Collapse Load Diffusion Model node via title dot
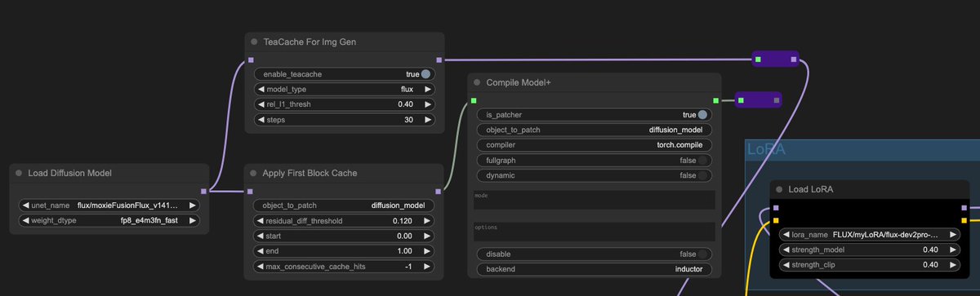 [x=20, y=173]
